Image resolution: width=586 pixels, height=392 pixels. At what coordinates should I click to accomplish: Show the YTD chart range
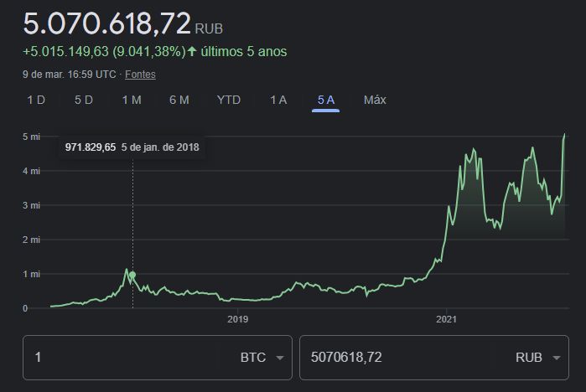(x=229, y=100)
